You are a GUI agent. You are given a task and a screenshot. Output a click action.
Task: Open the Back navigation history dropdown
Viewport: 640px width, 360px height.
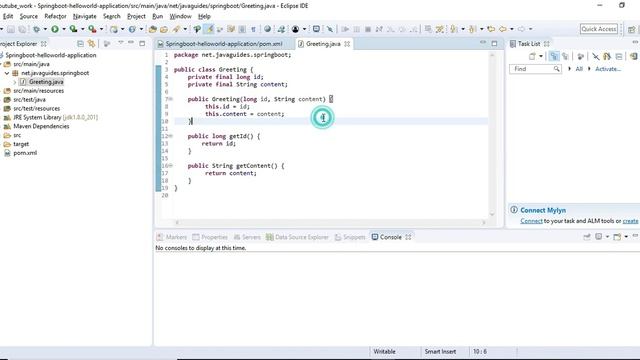point(512,29)
